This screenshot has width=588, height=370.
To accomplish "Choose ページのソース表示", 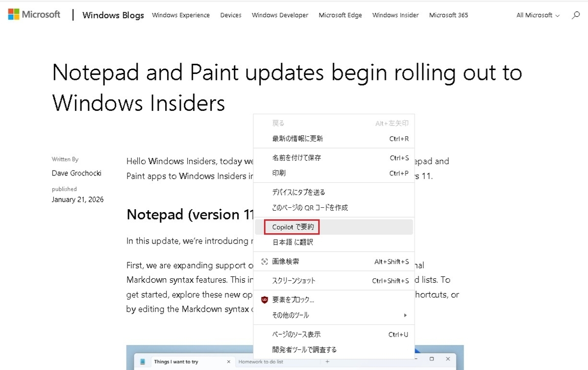I will (x=334, y=334).
